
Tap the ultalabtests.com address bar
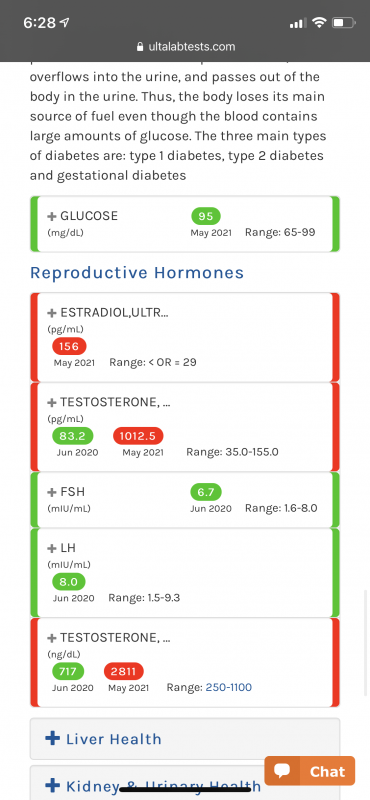185,47
